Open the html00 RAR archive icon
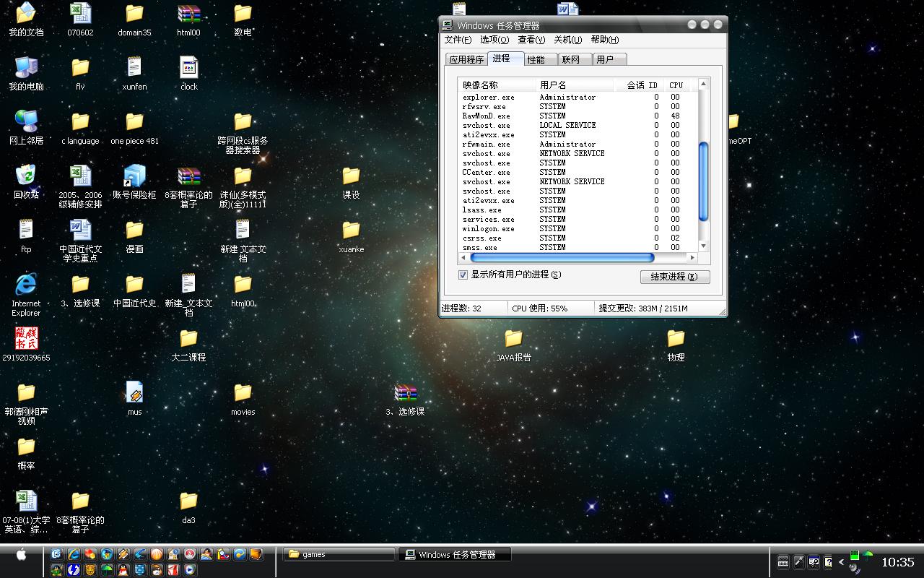This screenshot has width=924, height=578. point(188,14)
